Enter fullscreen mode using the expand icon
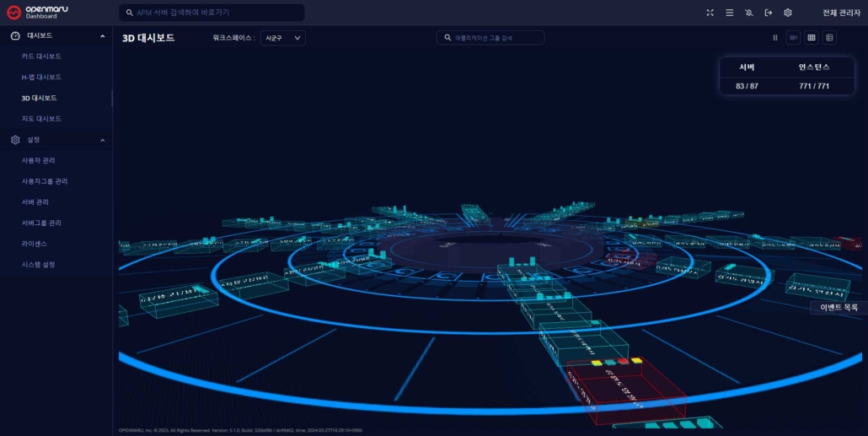868x436 pixels. [x=710, y=13]
